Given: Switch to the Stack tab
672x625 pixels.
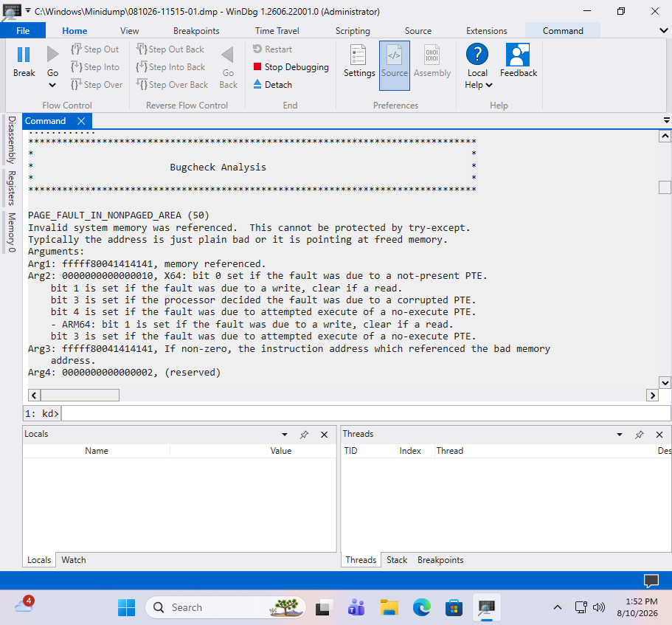Looking at the screenshot, I should click(396, 560).
